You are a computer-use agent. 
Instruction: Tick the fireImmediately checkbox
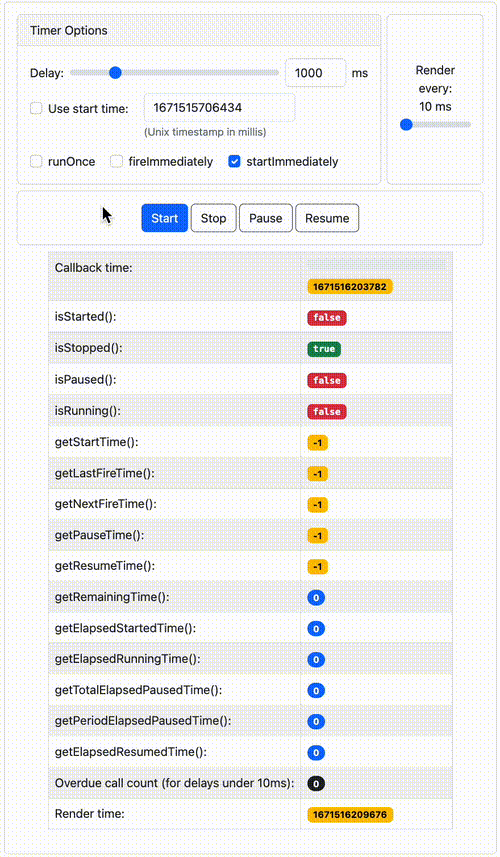(116, 161)
